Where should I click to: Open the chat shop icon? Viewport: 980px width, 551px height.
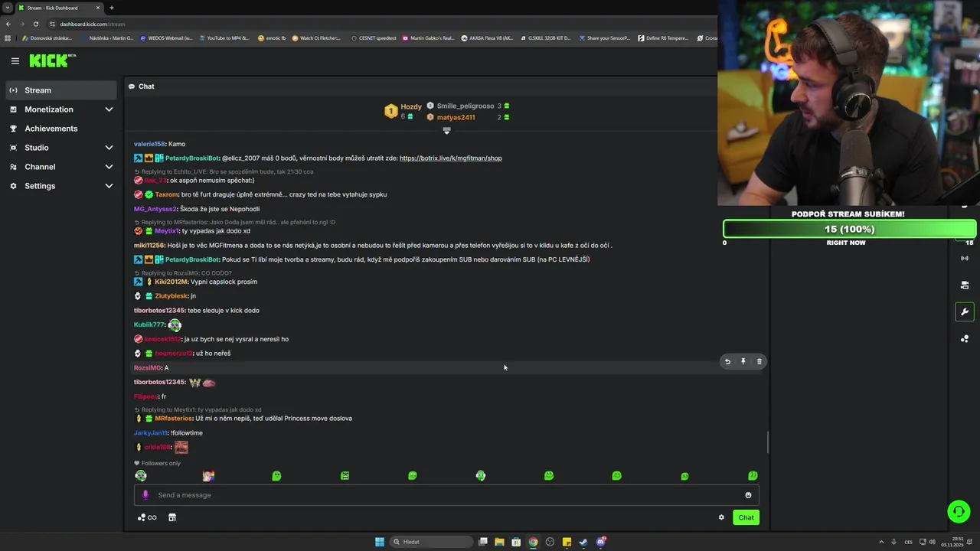click(172, 517)
